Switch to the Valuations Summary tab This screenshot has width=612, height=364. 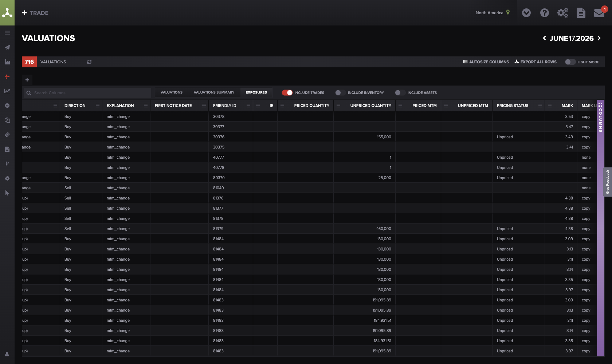pyautogui.click(x=214, y=92)
